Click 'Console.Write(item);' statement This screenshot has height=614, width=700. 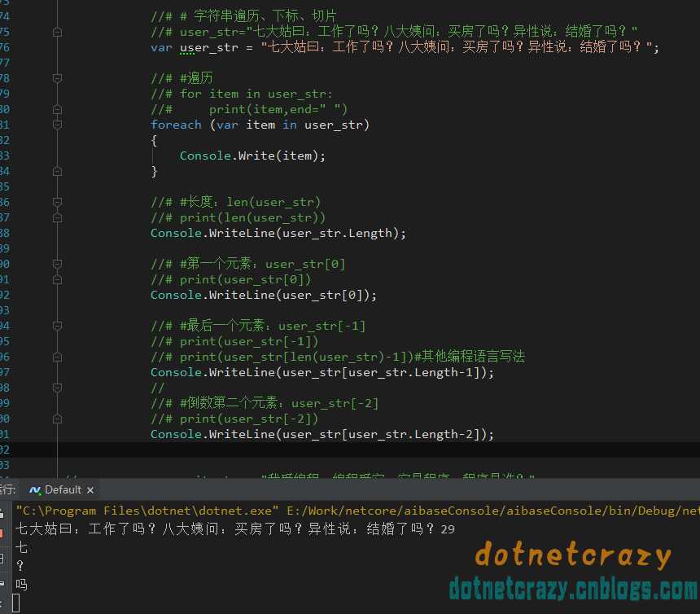252,156
